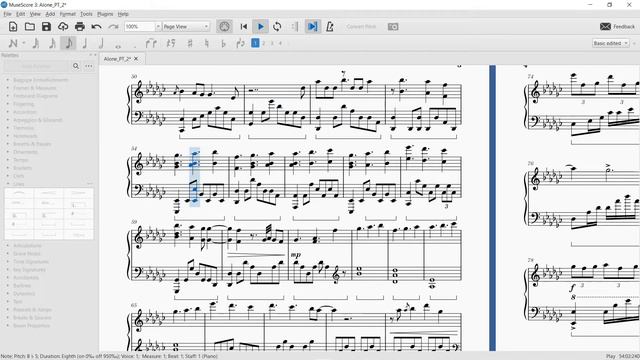Toggle pan score during playback
The width and height of the screenshot is (640, 360).
point(312,27)
